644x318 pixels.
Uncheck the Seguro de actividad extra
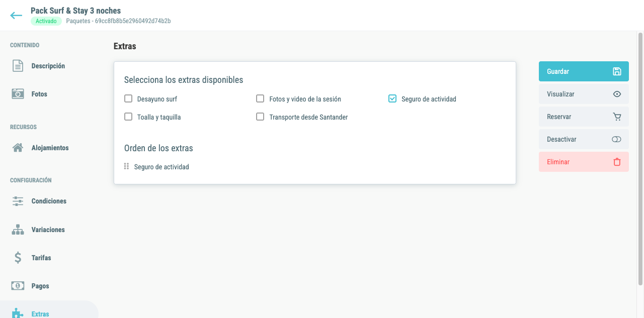[x=392, y=98]
